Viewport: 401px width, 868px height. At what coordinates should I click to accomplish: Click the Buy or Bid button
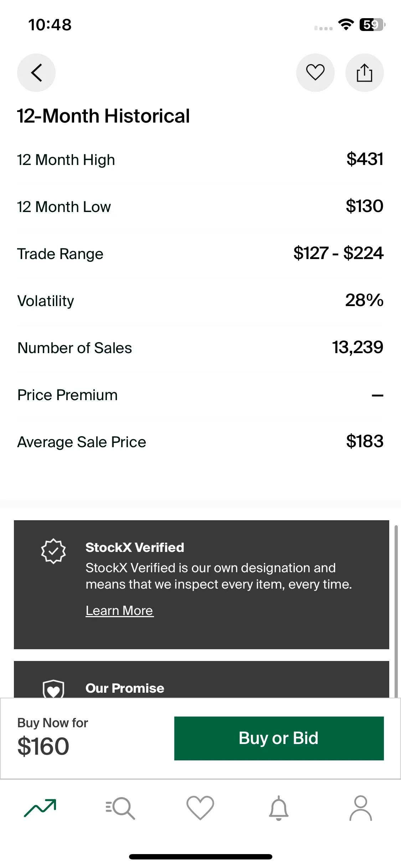point(279,738)
